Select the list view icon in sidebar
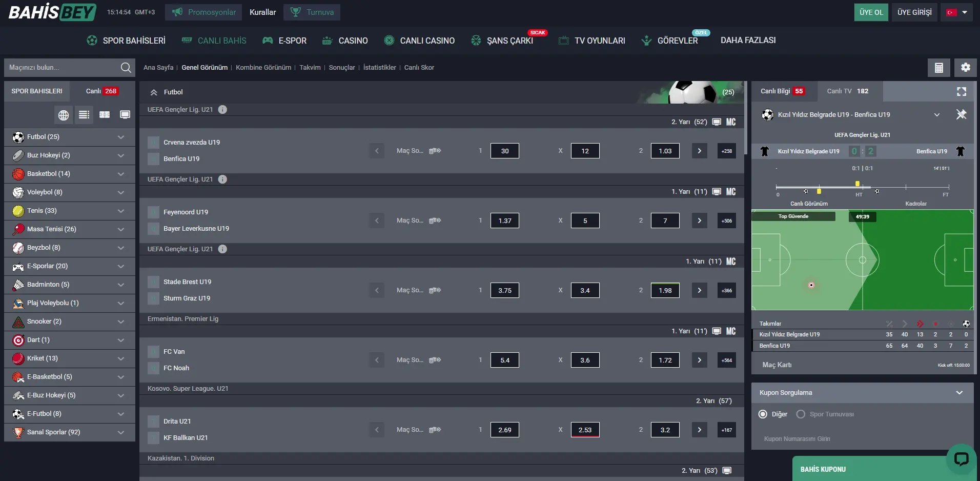 [x=84, y=115]
